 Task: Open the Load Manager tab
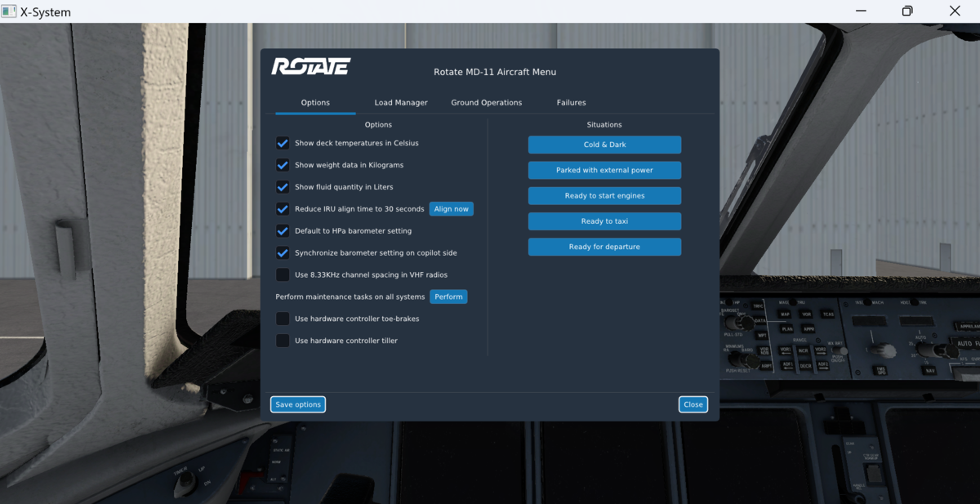[401, 103]
